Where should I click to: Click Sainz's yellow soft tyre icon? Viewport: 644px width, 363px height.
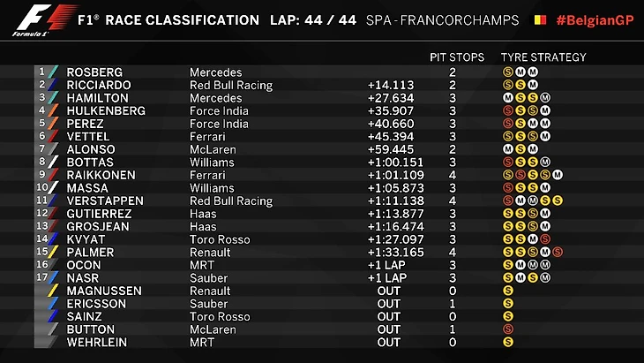[507, 316]
